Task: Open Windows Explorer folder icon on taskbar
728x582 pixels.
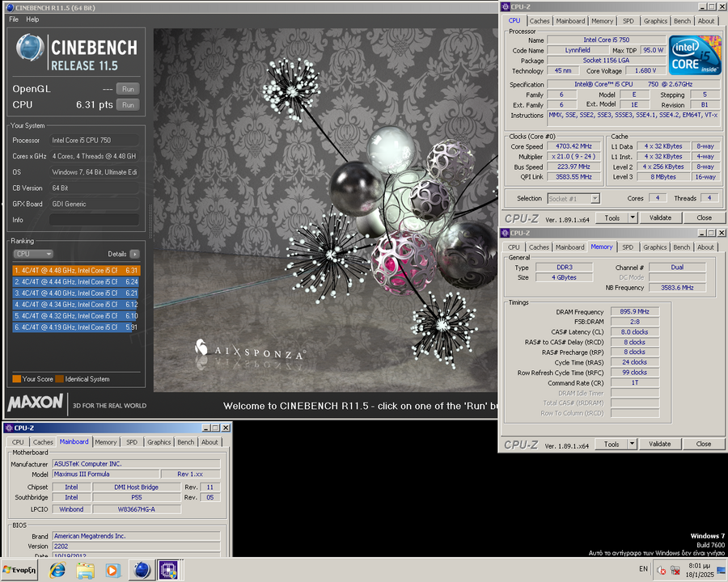Action: click(x=86, y=569)
